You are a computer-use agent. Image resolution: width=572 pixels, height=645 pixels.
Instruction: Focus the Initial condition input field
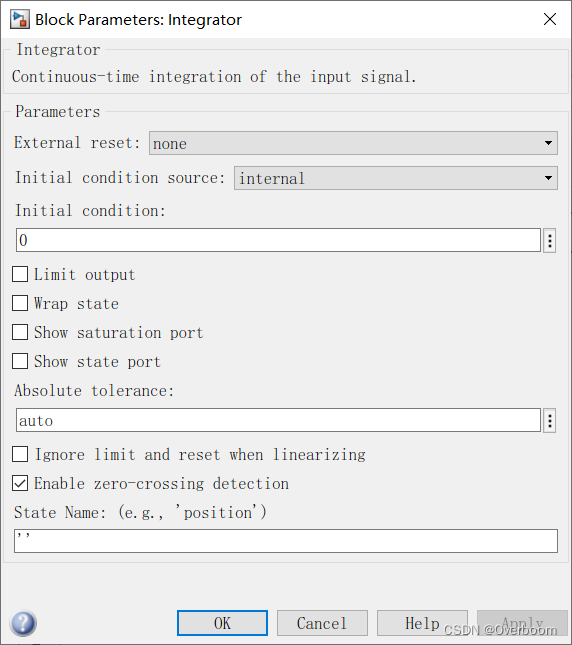[x=278, y=240]
